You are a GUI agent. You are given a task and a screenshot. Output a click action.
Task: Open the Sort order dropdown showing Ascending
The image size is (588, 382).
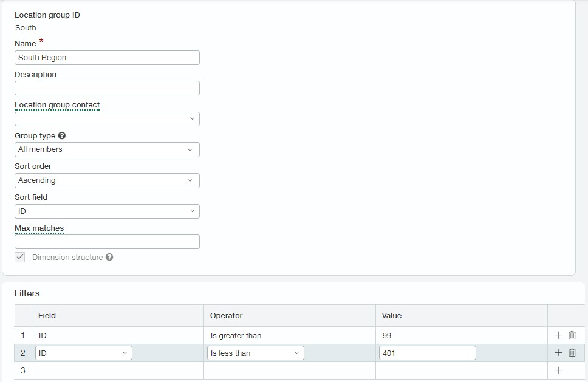(x=107, y=180)
